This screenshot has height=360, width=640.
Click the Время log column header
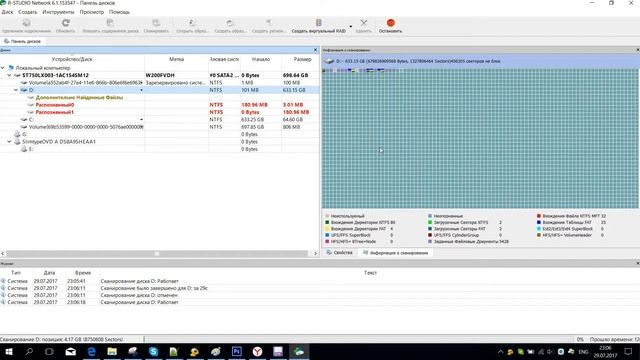(x=83, y=273)
